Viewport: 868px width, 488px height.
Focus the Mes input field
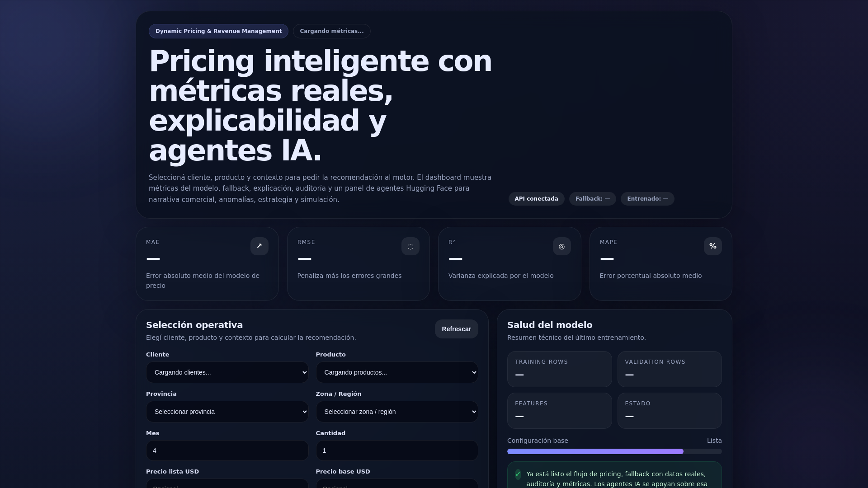click(227, 450)
